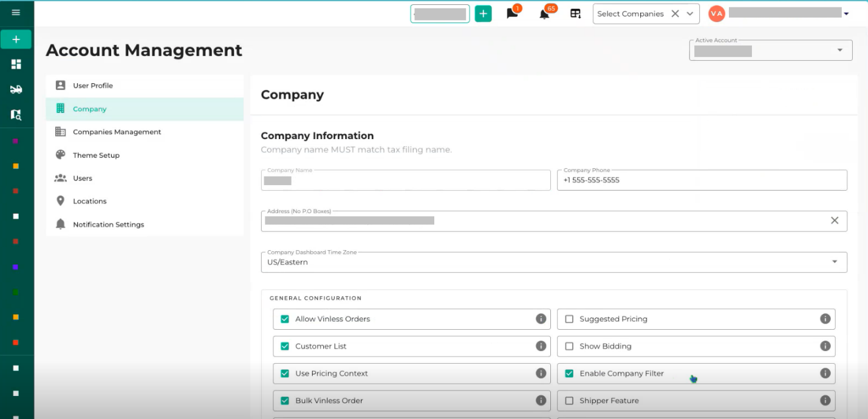
Task: Enable the Shipper Feature checkbox
Action: (x=569, y=401)
